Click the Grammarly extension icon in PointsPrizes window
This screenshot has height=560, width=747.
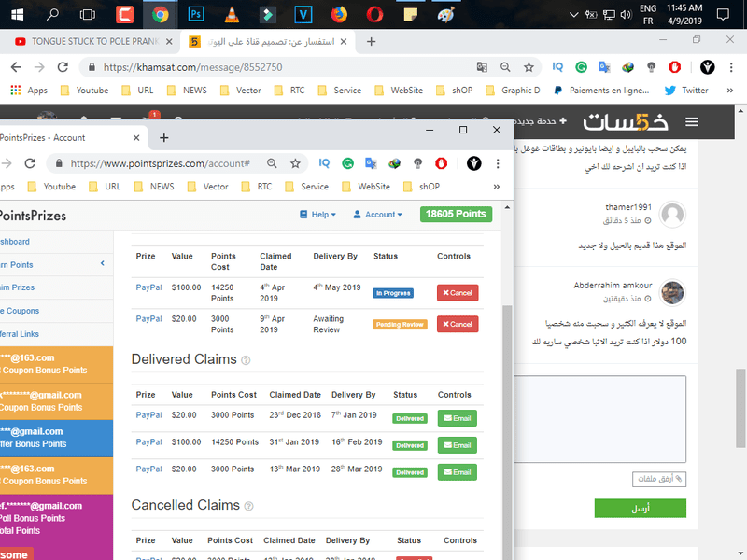point(347,162)
